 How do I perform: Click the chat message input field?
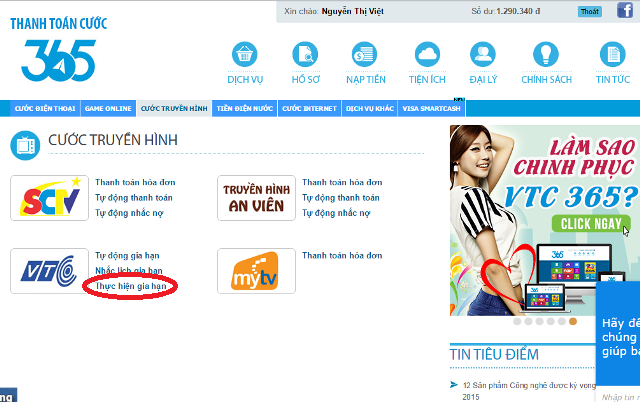coord(620,396)
